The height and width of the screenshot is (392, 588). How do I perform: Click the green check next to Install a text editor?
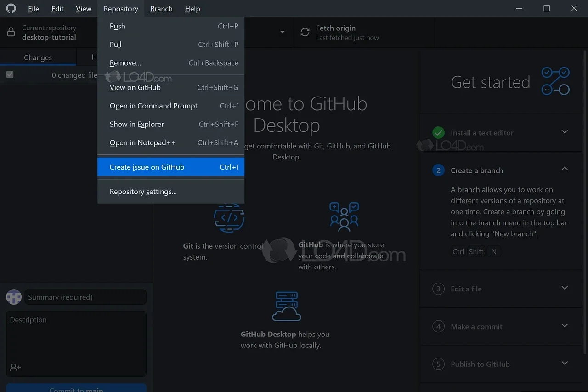pyautogui.click(x=439, y=132)
